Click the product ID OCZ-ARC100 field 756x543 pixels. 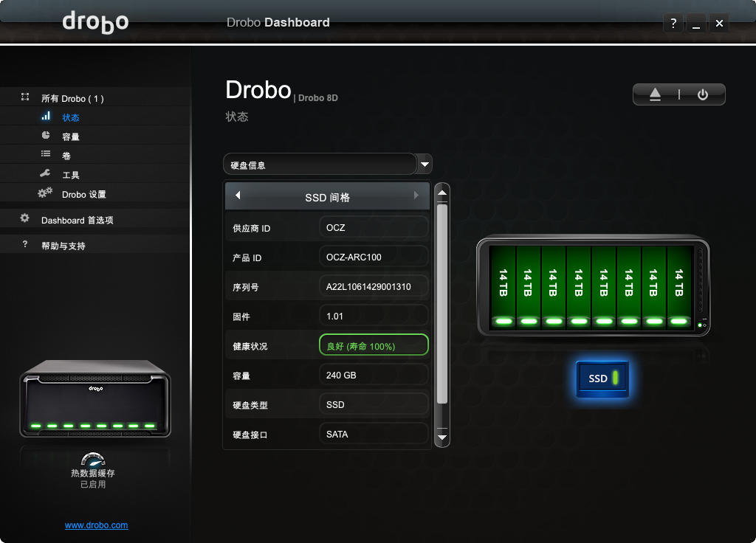(x=374, y=257)
